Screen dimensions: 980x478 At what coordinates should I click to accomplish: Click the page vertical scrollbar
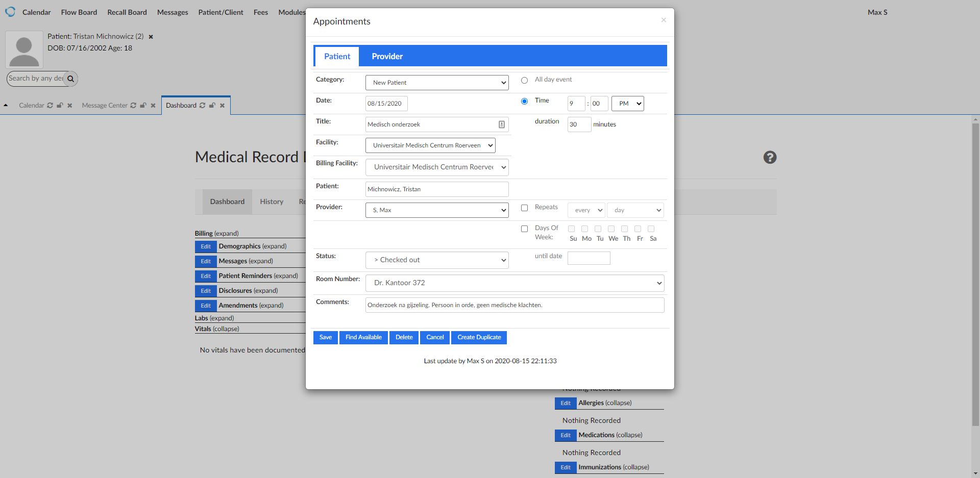click(x=975, y=275)
